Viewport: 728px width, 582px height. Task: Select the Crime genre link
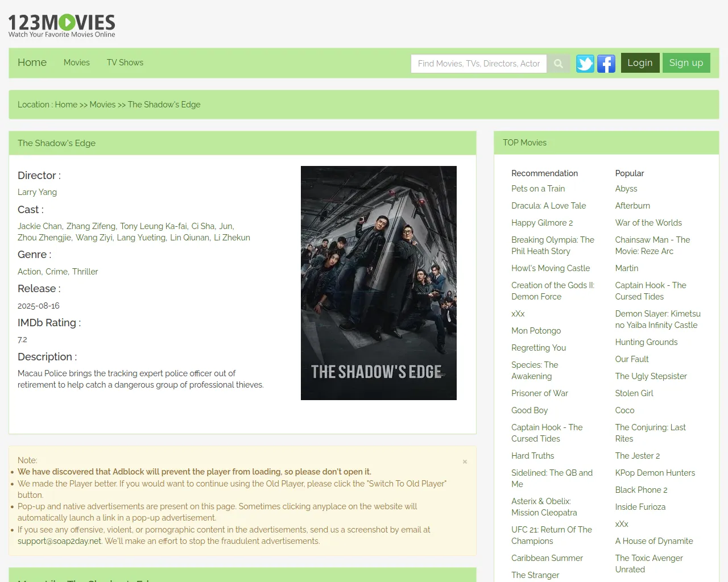coord(57,272)
